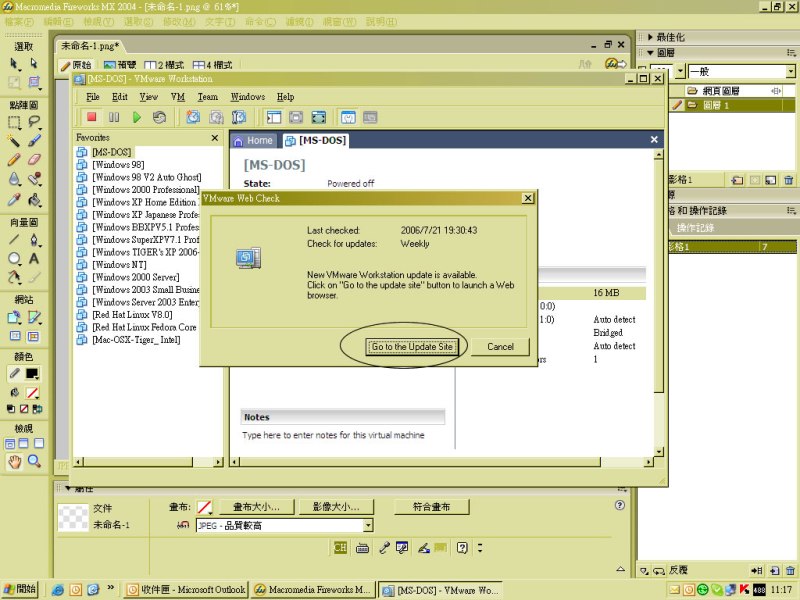Click Go to the Update Site

pos(412,347)
